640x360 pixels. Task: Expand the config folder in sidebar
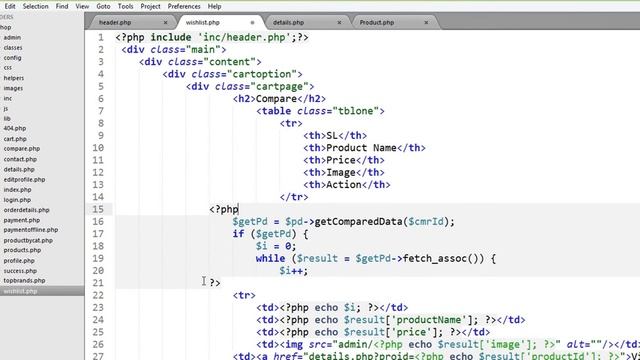pos(12,58)
